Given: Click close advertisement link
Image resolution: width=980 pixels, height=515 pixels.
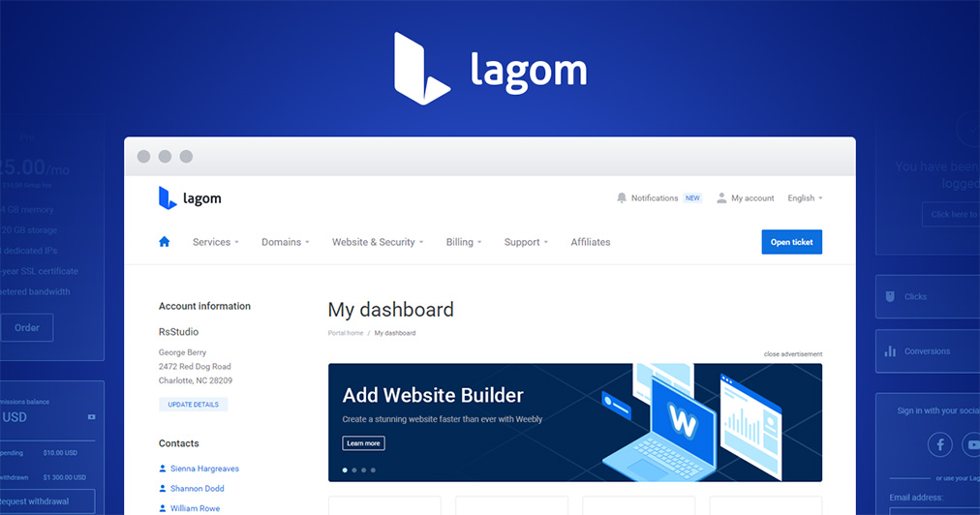Looking at the screenshot, I should click(x=792, y=353).
